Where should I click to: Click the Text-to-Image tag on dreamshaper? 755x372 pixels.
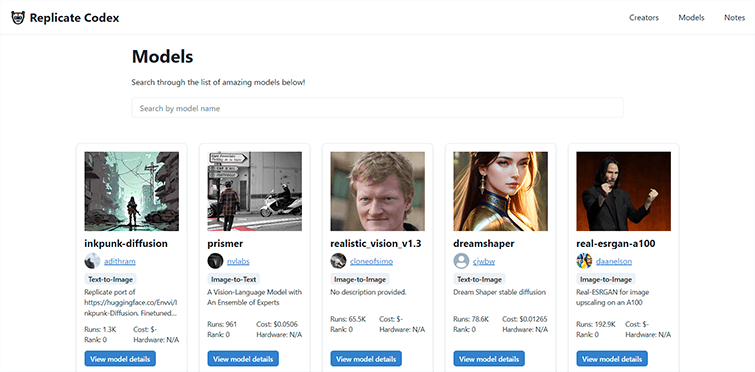pyautogui.click(x=479, y=279)
